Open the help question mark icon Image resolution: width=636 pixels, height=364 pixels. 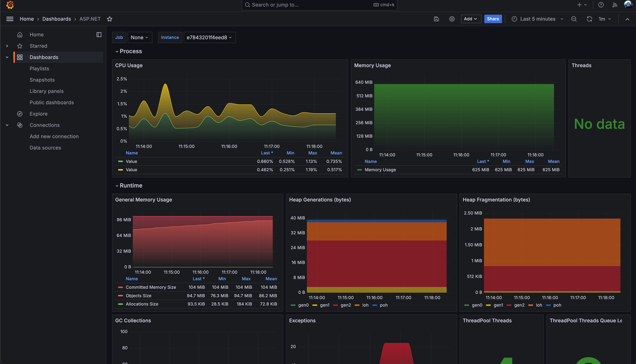(x=601, y=5)
